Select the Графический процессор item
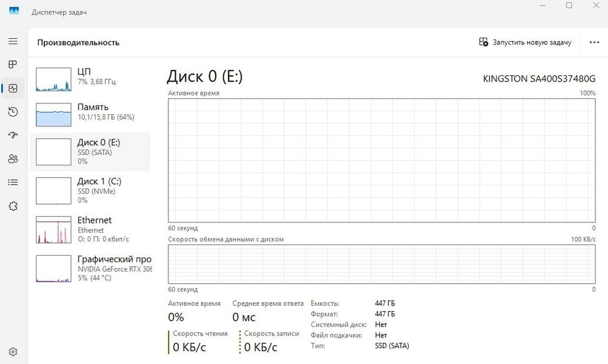Image resolution: width=608 pixels, height=364 pixels. (91, 268)
